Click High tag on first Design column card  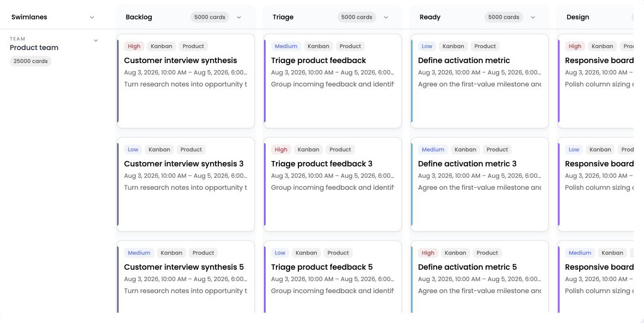[575, 46]
